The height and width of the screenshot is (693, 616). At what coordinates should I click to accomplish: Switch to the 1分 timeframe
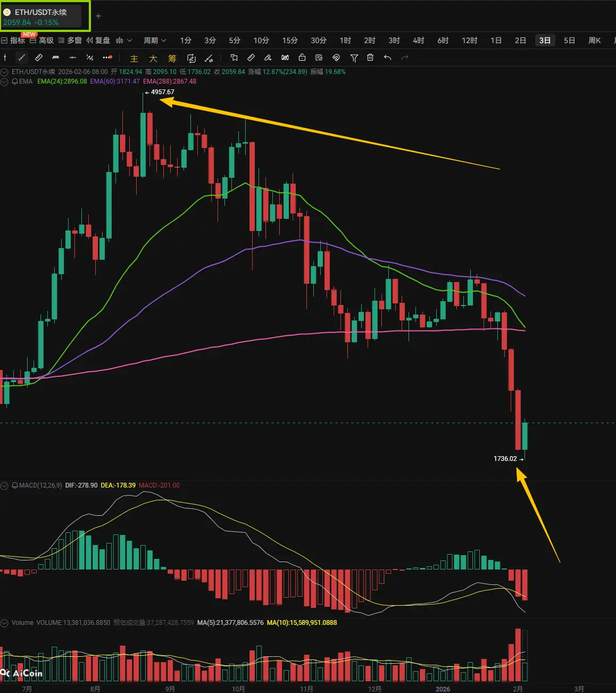186,40
